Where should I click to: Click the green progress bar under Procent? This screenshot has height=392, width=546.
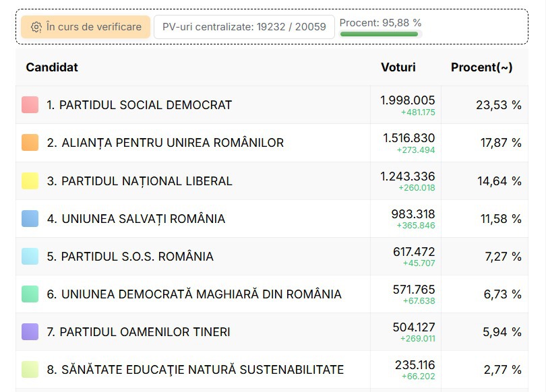pos(380,34)
